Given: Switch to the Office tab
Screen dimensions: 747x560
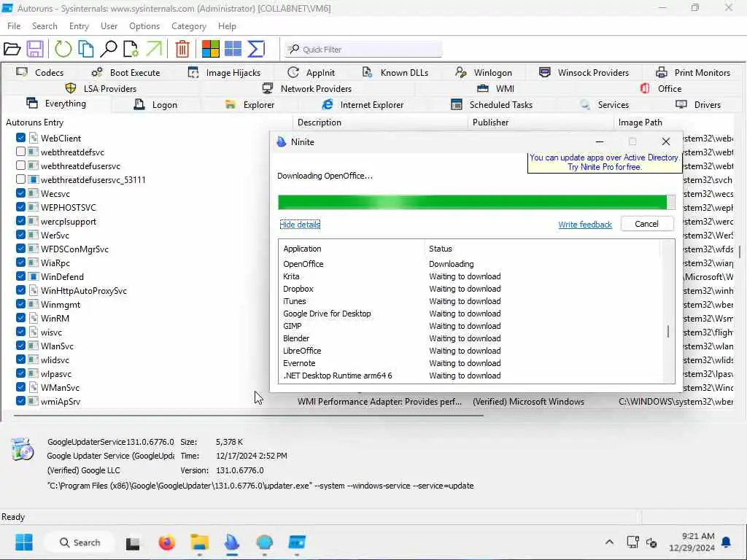Looking at the screenshot, I should click(x=661, y=88).
